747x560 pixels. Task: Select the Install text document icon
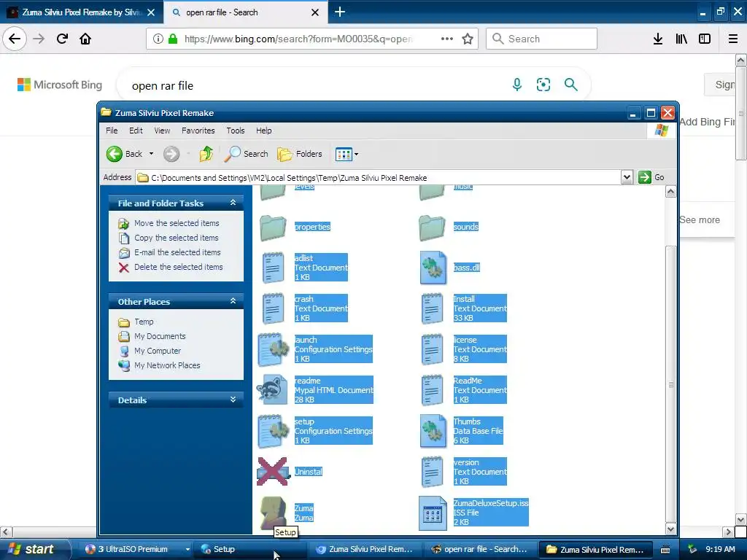point(432,308)
